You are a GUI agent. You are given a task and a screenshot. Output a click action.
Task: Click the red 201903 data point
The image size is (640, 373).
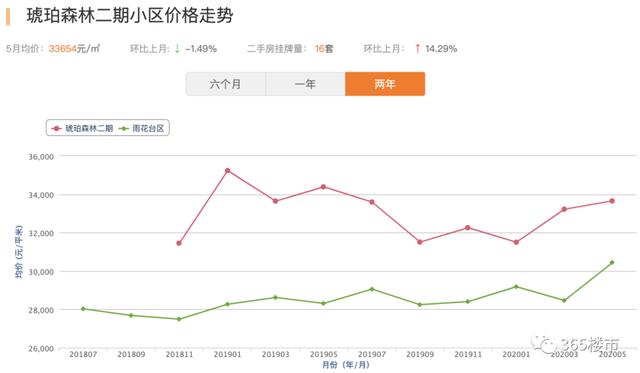click(276, 201)
